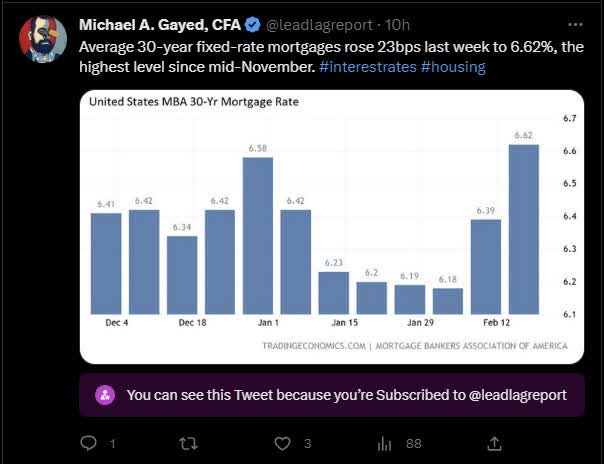The image size is (604, 464).
Task: Click the purple subscriber badge icon
Action: point(104,395)
